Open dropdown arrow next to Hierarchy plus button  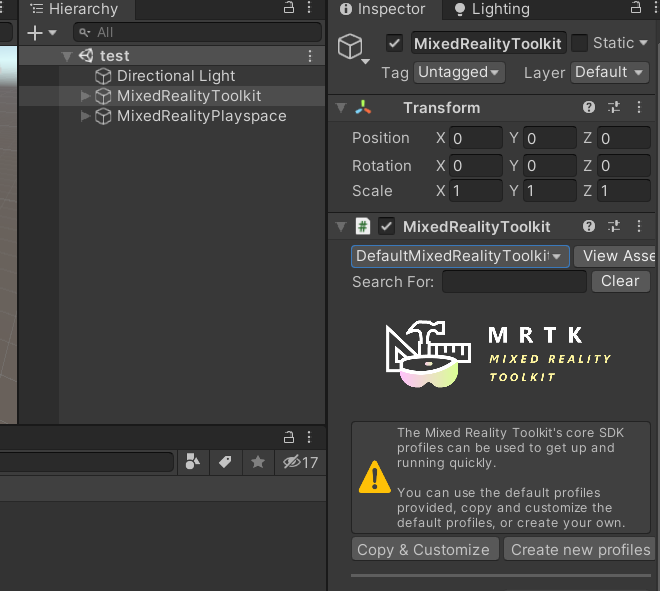[x=53, y=32]
